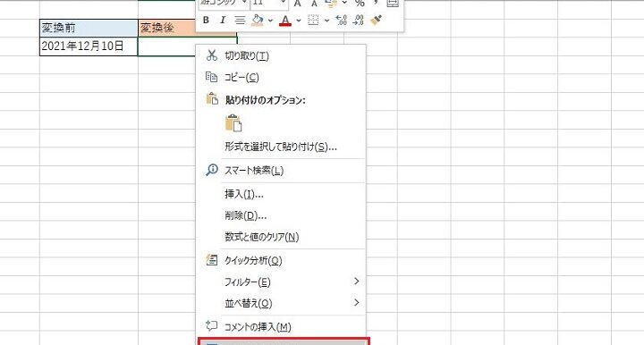Choose 切り取り(T) from the context menu

coord(281,55)
